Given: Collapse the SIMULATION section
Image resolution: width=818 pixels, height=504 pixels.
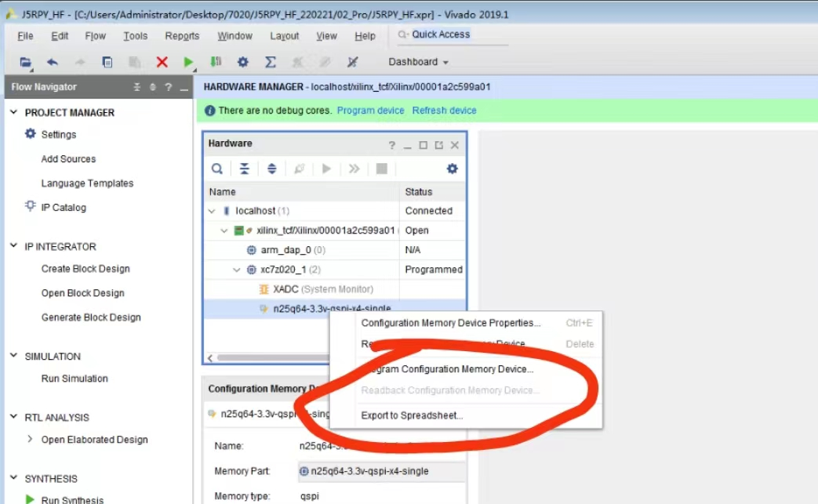Looking at the screenshot, I should [13, 356].
